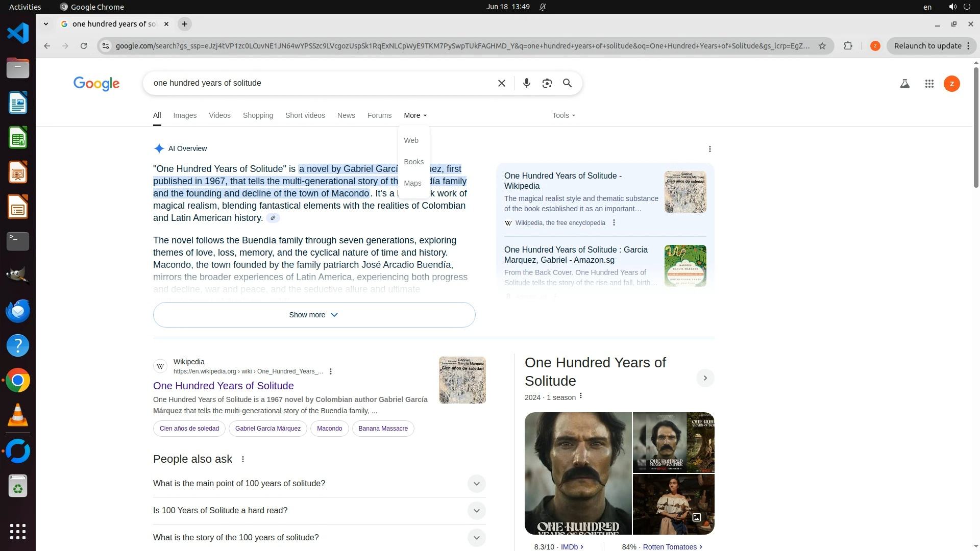Viewport: 980px width, 551px height.
Task: Open Google Lens image search icon
Action: pos(547,83)
